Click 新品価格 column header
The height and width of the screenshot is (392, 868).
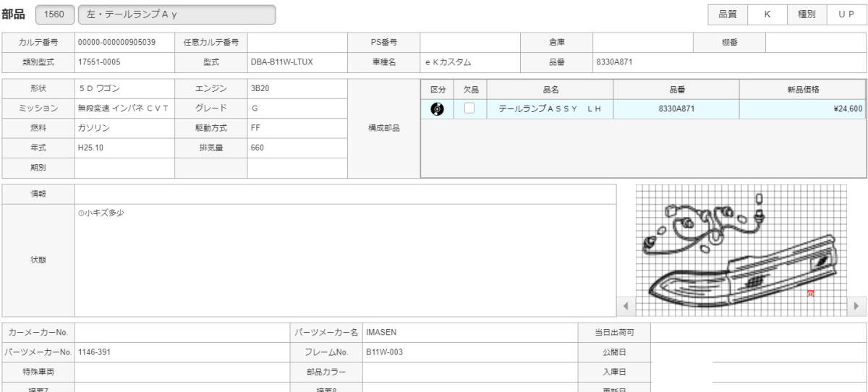[x=803, y=90]
